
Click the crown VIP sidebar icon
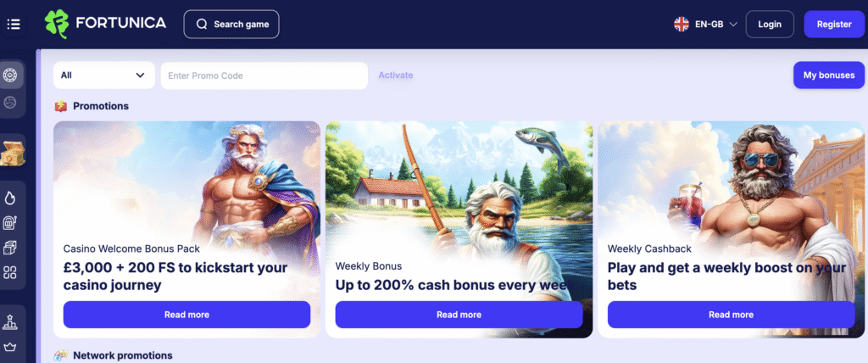coord(10,348)
